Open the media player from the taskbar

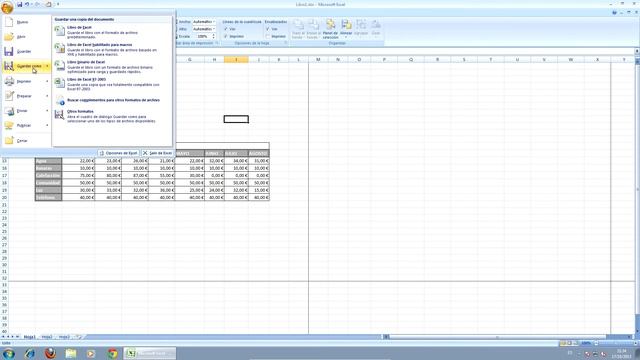[x=91, y=353]
